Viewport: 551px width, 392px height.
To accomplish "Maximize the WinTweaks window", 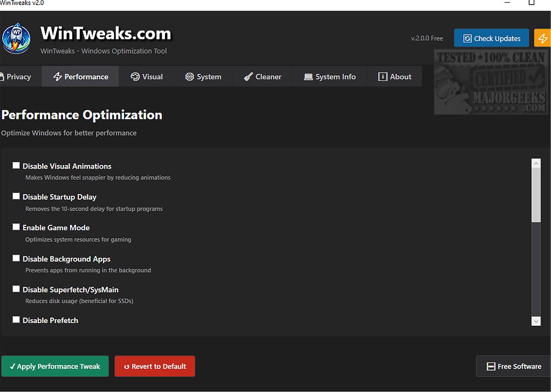I will [531, 3].
